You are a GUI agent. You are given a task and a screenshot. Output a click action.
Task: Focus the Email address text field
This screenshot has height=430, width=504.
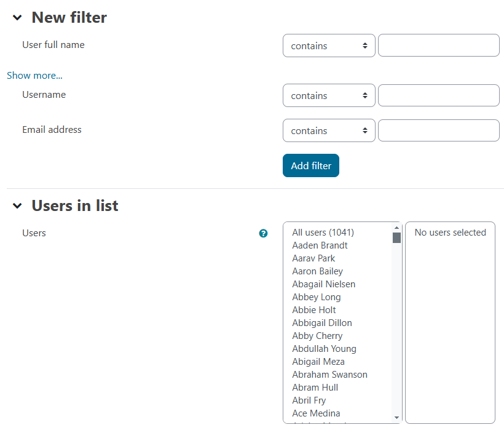(x=438, y=130)
